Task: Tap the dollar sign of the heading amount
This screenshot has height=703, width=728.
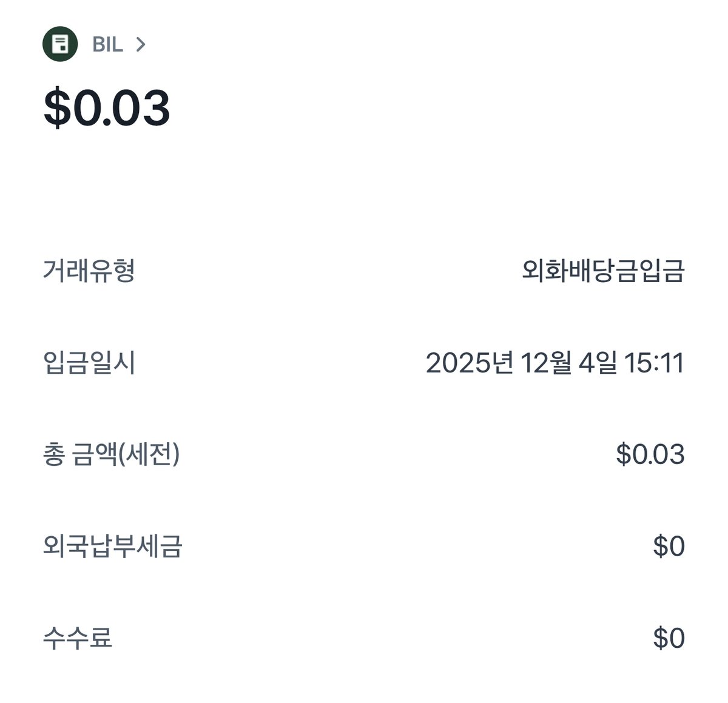Action: pos(57,108)
